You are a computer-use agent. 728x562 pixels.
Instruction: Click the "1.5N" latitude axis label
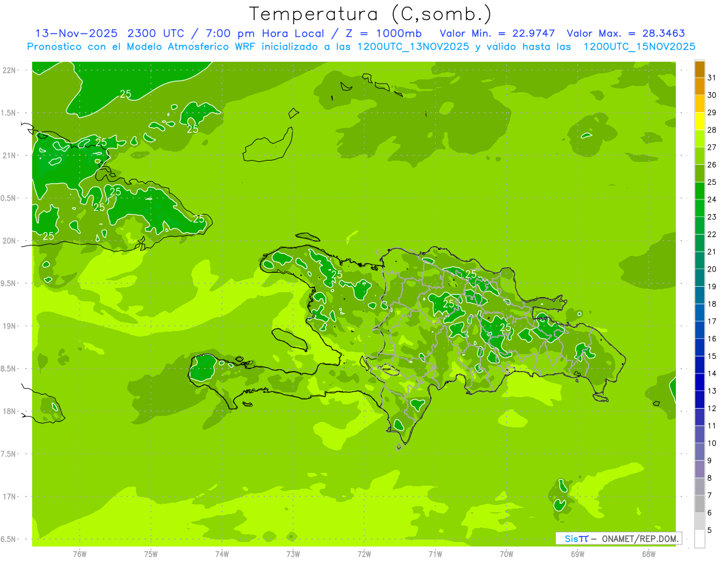(x=9, y=113)
